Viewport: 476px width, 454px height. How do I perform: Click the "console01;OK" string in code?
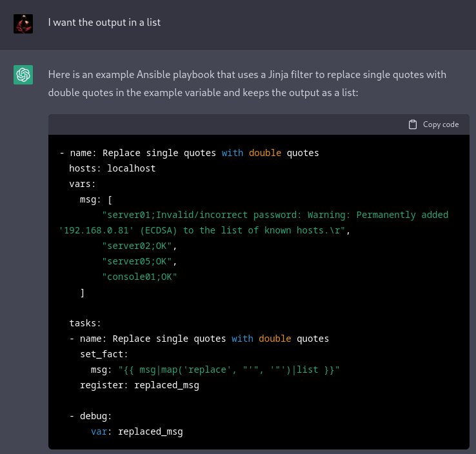139,277
